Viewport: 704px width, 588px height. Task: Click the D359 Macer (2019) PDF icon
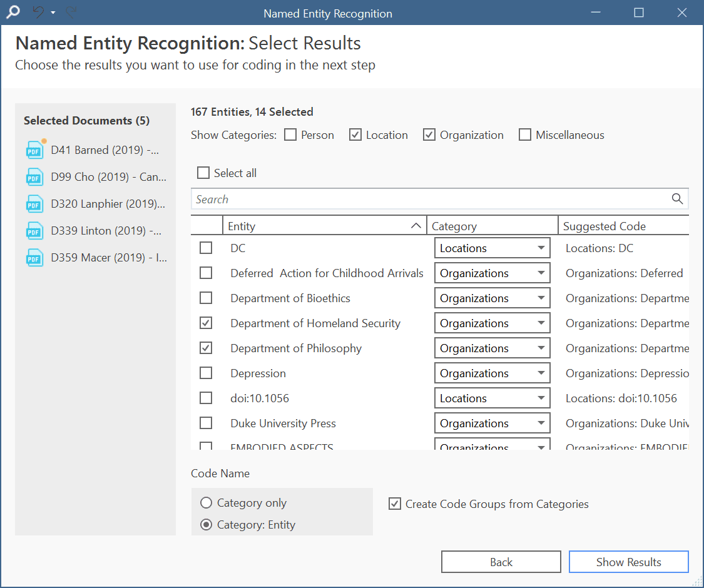coord(34,258)
